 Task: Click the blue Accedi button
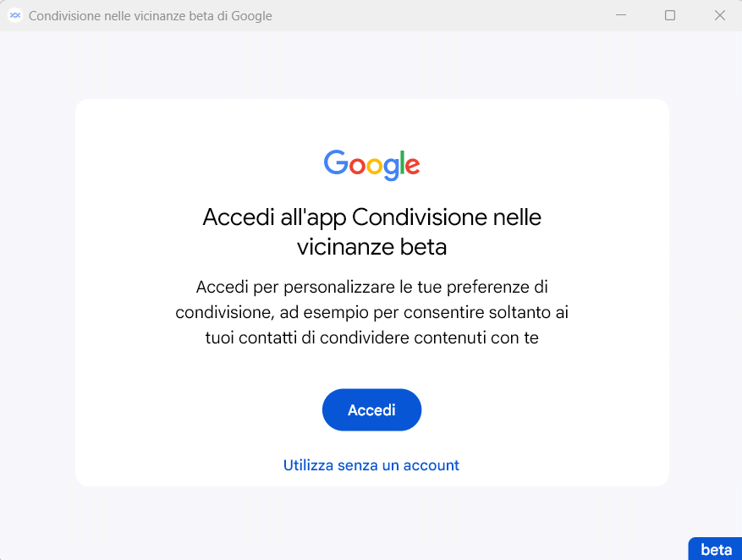[371, 410]
